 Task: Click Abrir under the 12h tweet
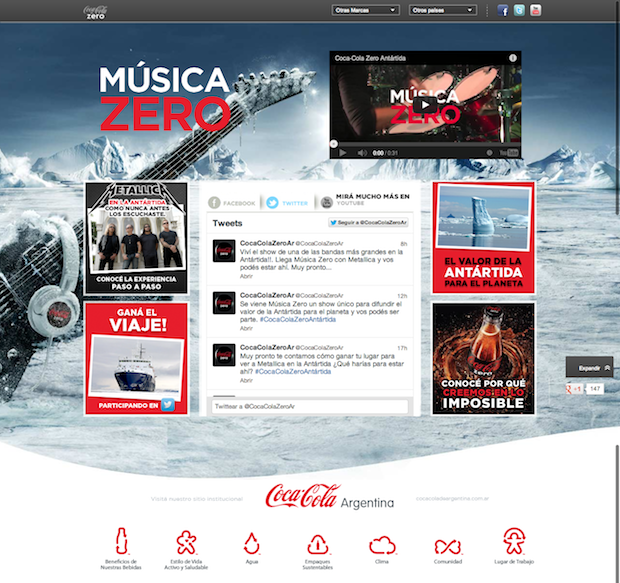(x=246, y=328)
